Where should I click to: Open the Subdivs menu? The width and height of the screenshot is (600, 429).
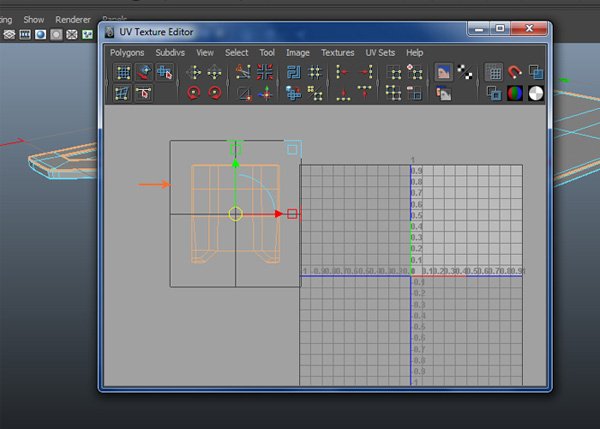click(170, 52)
